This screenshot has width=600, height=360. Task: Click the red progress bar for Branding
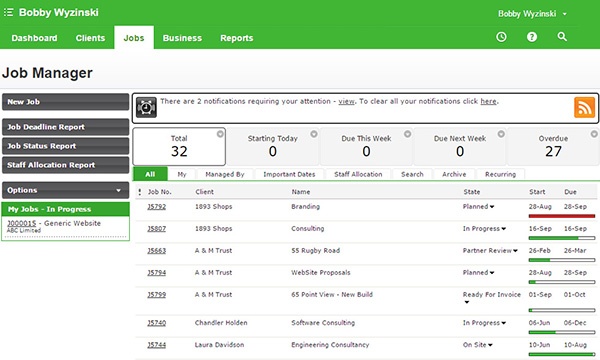point(562,216)
